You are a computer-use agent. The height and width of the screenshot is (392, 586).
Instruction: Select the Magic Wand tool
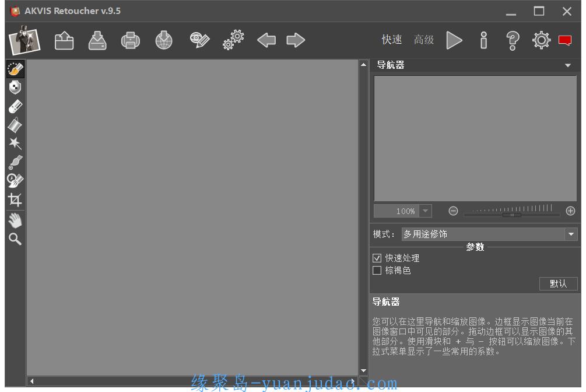pyautogui.click(x=15, y=143)
